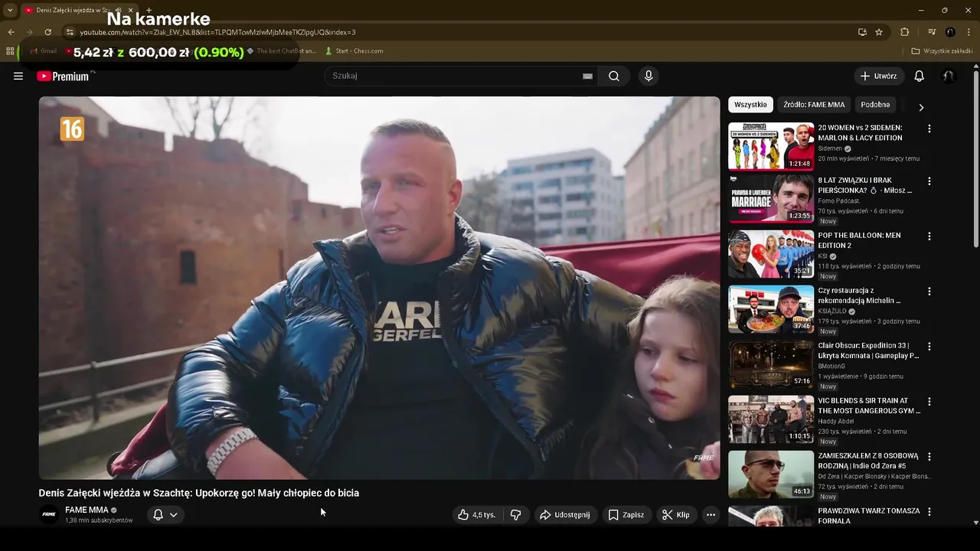Open VIC BLENDS & SIR TRAIN video title

tap(869, 406)
